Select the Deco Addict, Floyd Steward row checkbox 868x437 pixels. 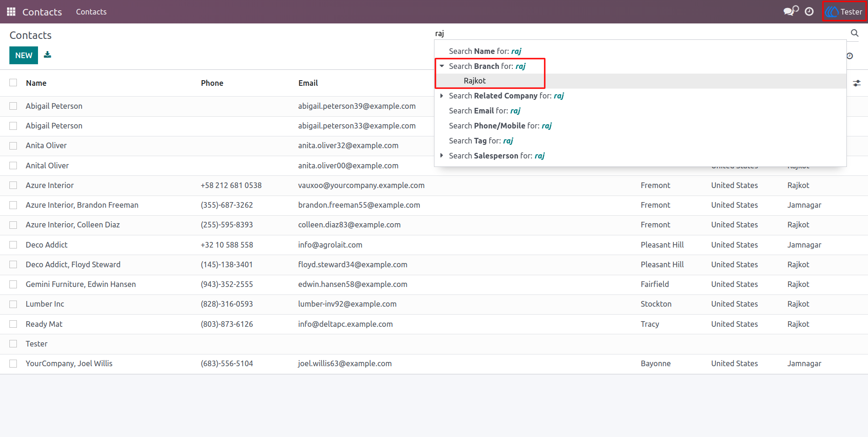point(13,264)
